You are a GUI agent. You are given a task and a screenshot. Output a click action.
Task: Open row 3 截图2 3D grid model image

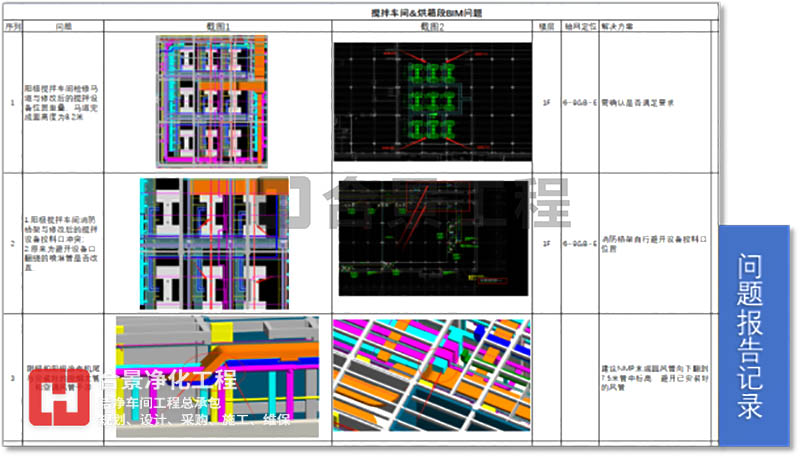(432, 377)
